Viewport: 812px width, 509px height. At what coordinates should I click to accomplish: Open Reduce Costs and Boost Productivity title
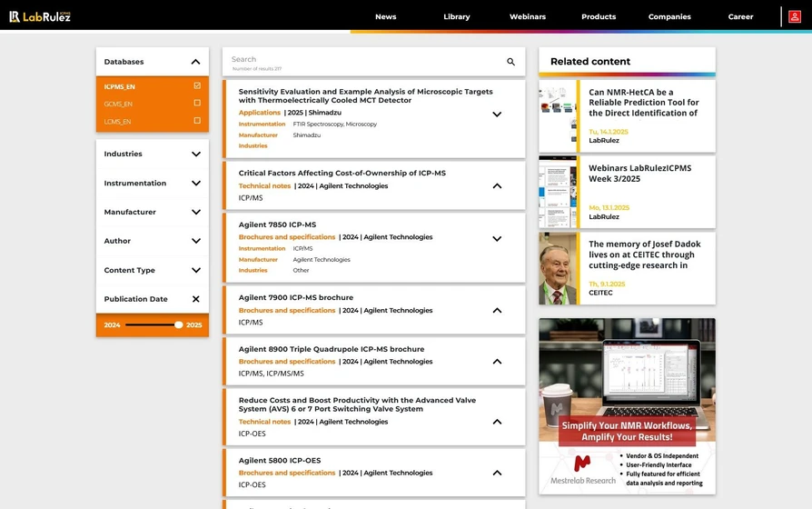pos(357,404)
